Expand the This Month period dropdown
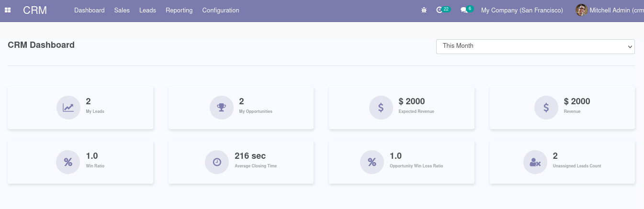This screenshot has height=209, width=644. [x=535, y=46]
